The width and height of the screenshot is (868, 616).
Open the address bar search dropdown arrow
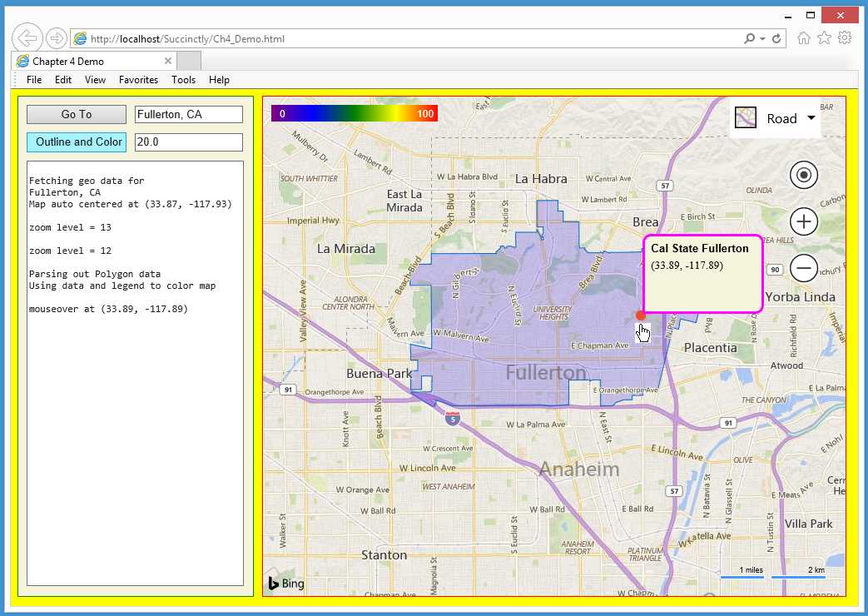(762, 39)
